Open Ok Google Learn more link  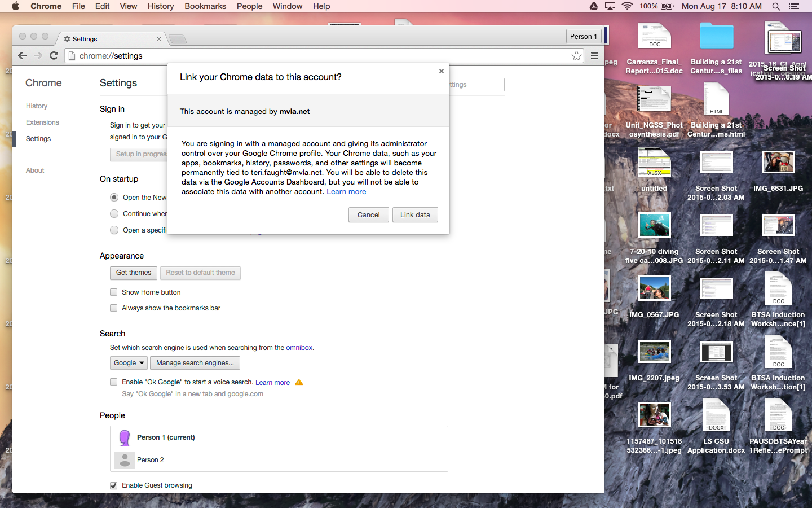272,382
